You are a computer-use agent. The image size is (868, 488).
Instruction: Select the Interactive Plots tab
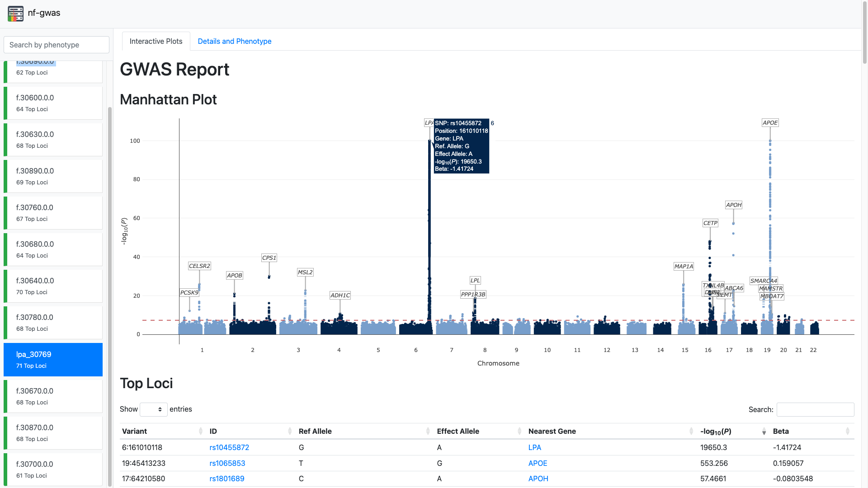pos(156,41)
